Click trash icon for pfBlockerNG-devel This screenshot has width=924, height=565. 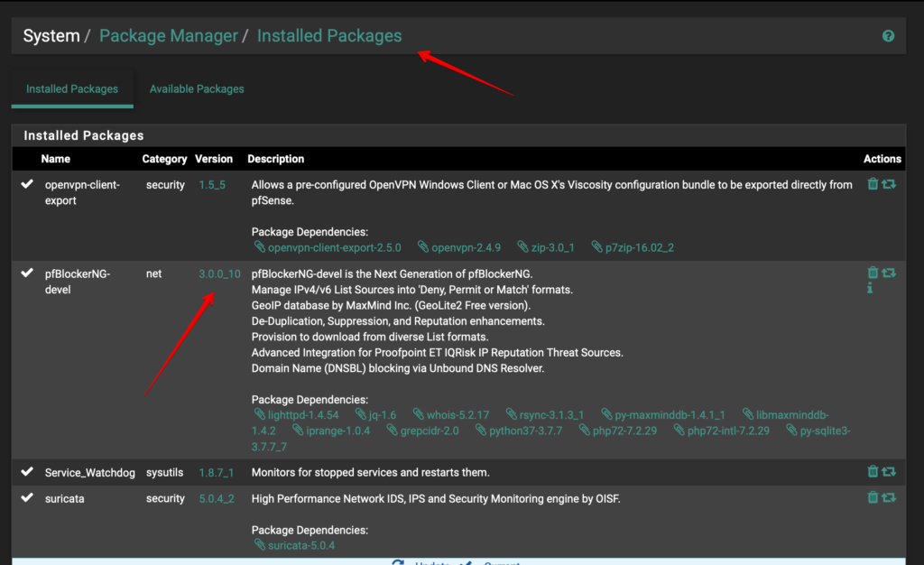point(873,273)
